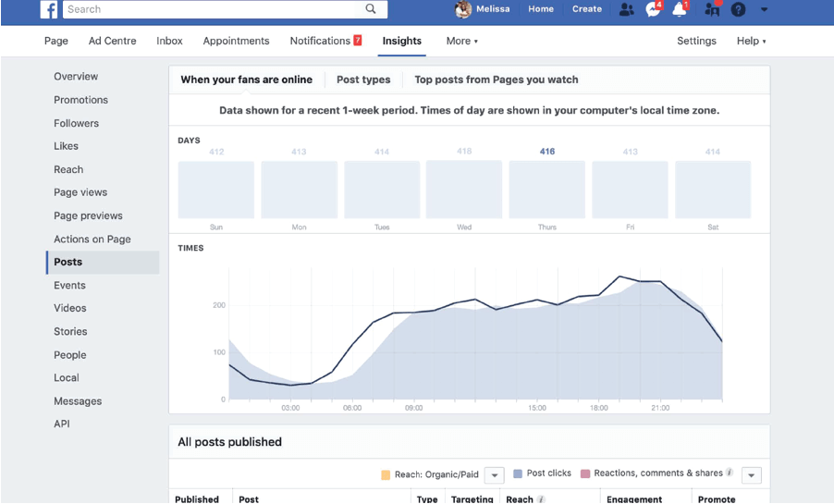This screenshot has height=504, width=834.
Task: Click into the Facebook search field
Action: point(211,9)
